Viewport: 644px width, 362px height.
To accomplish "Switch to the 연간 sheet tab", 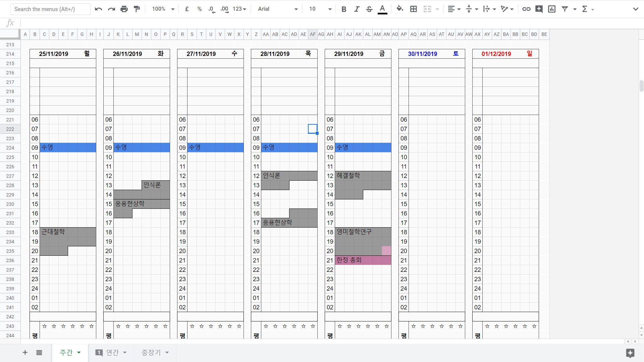I will coord(112,353).
